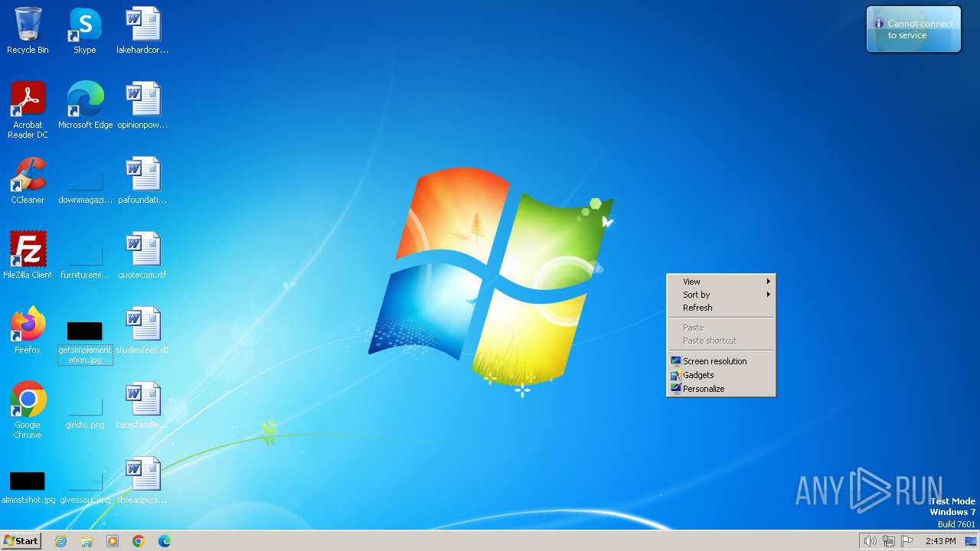
Task: Open Windows Explorer from the taskbar
Action: (87, 541)
